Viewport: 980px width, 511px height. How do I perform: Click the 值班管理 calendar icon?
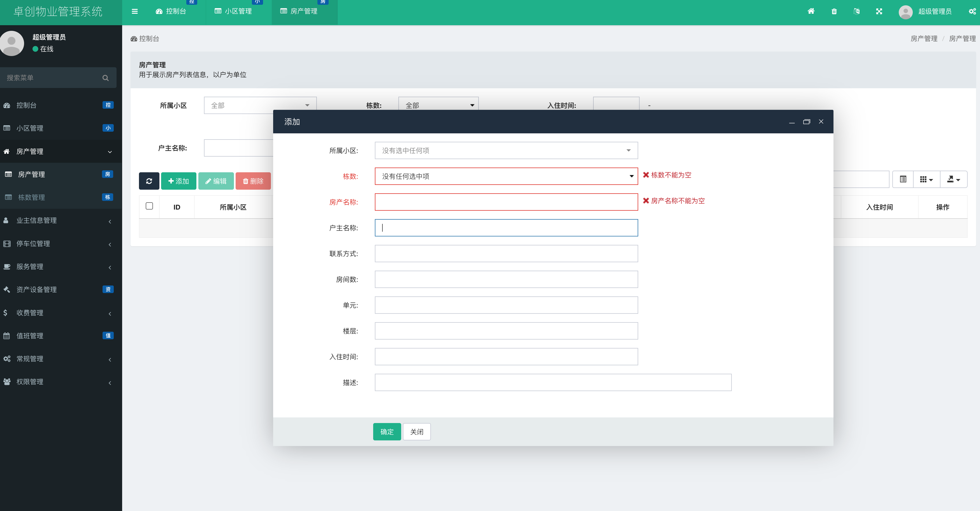[6, 336]
